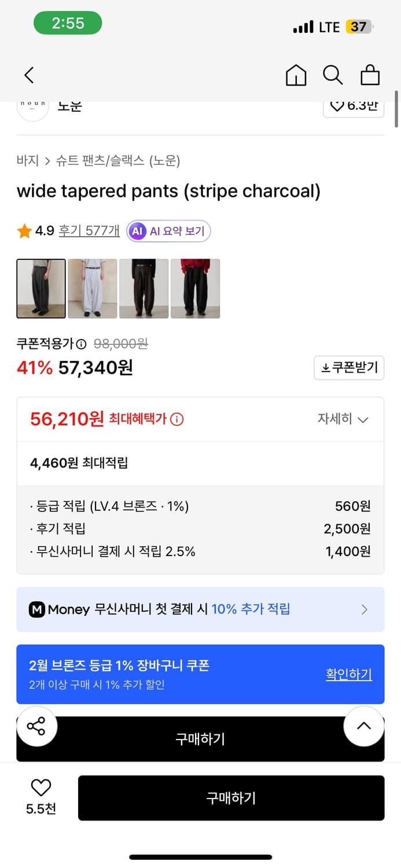Select the red sweater product thumbnail
The height and width of the screenshot is (868, 401).
click(195, 288)
